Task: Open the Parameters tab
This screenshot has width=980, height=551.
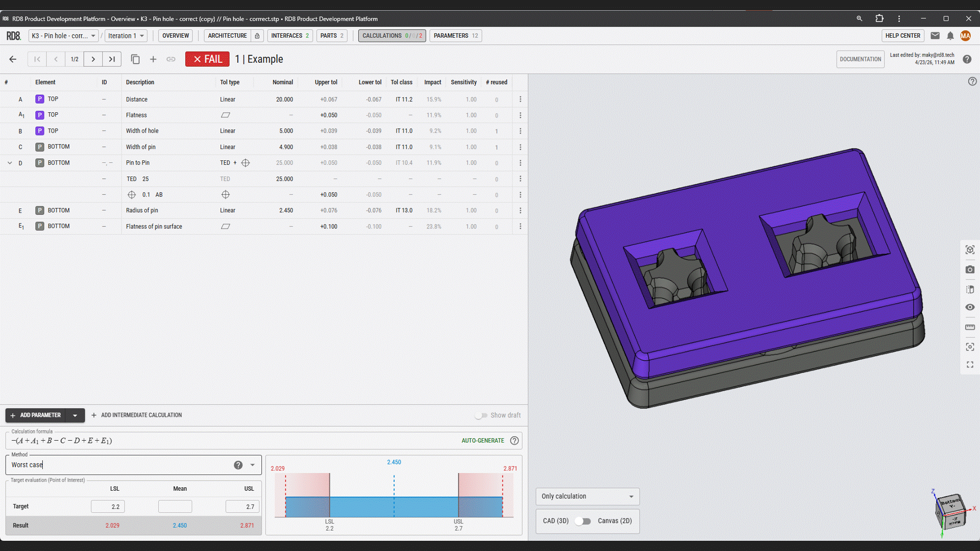Action: click(456, 36)
